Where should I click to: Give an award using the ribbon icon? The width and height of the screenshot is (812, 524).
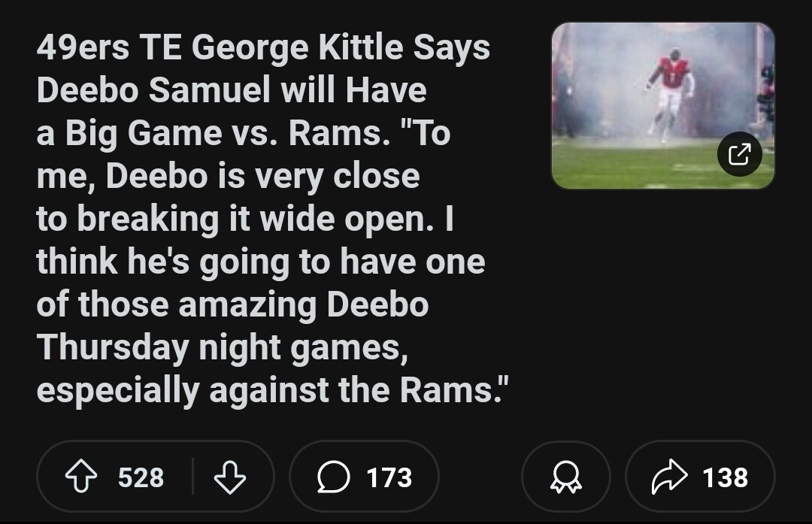coord(565,477)
